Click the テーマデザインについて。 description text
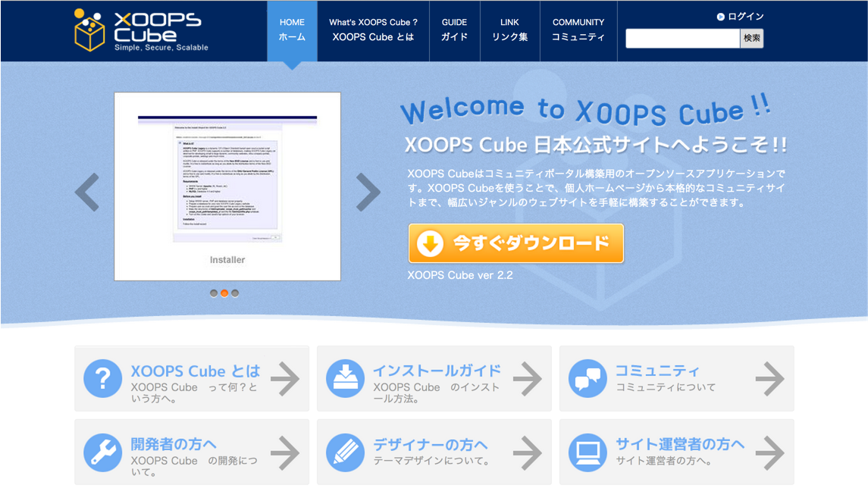868x501 pixels. click(x=432, y=461)
